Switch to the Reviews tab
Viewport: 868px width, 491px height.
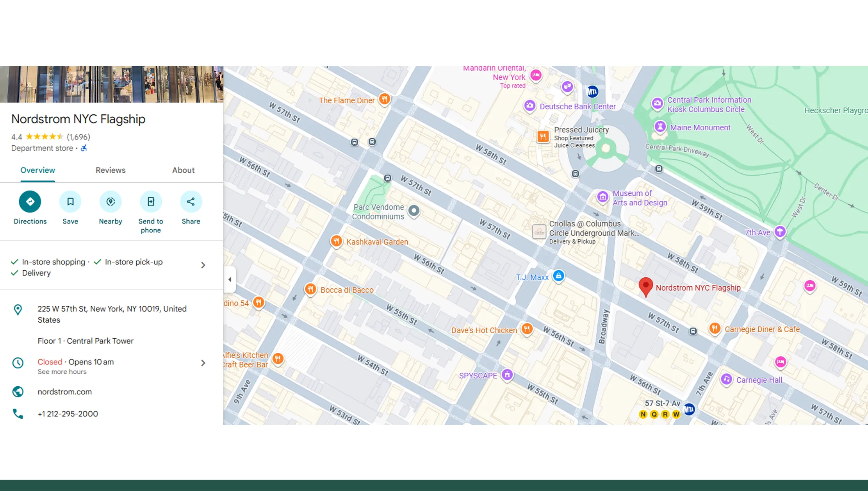pos(111,170)
